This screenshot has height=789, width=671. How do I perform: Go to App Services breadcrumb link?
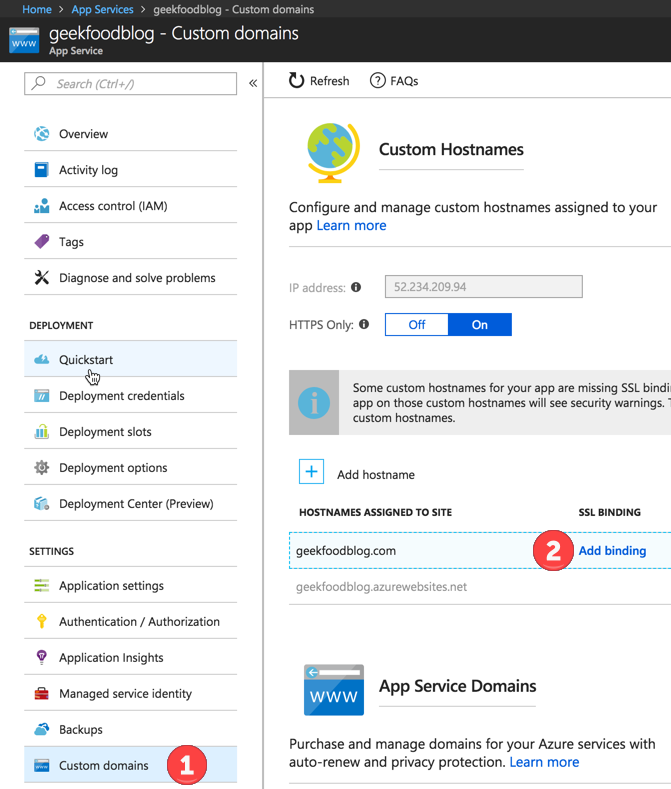coord(103,9)
